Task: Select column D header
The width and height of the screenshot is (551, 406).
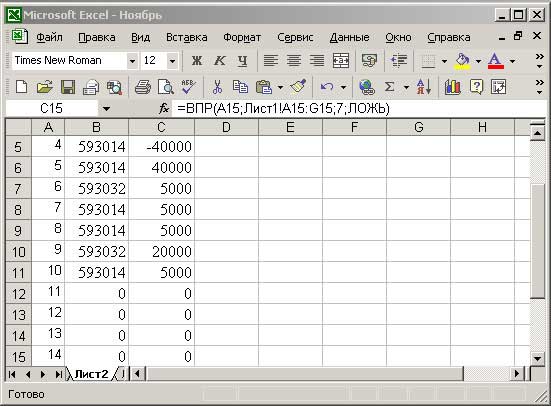Action: pos(226,127)
